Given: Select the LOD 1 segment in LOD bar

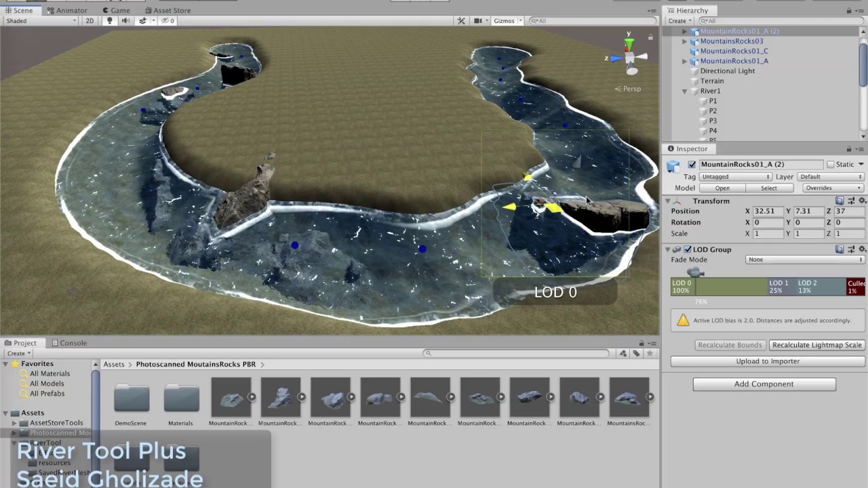Looking at the screenshot, I should (x=782, y=287).
